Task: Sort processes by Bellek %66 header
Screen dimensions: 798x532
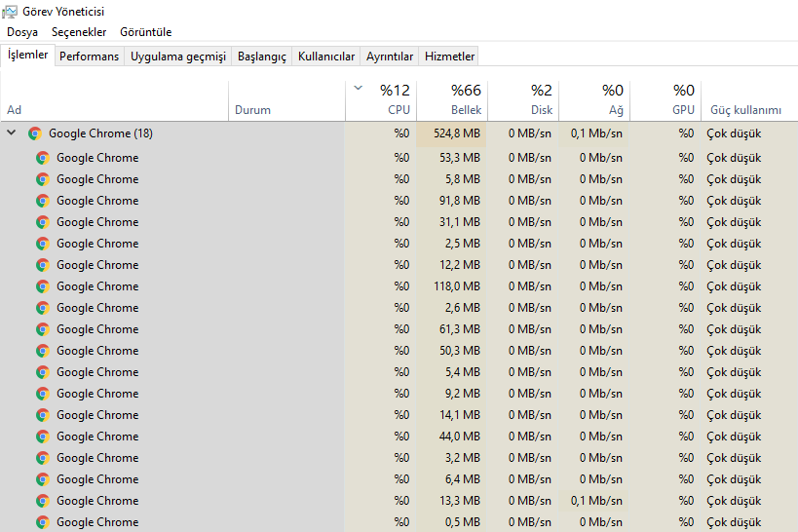Action: (x=452, y=100)
